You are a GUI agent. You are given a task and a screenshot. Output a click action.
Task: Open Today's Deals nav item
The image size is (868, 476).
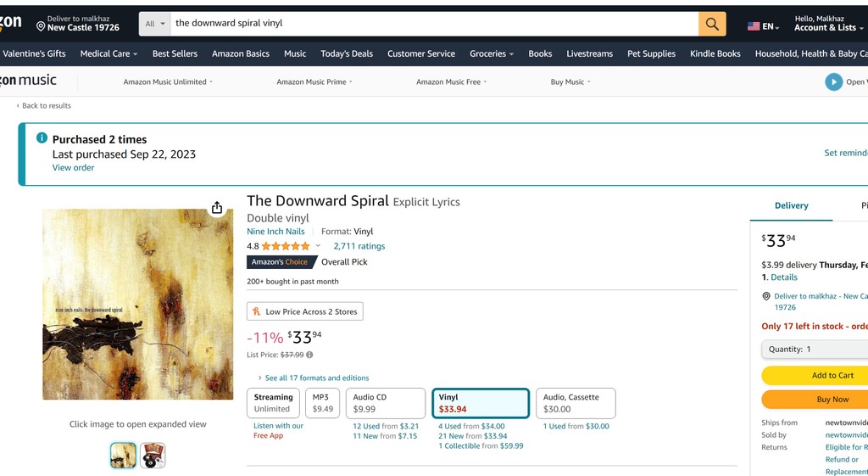coord(346,53)
